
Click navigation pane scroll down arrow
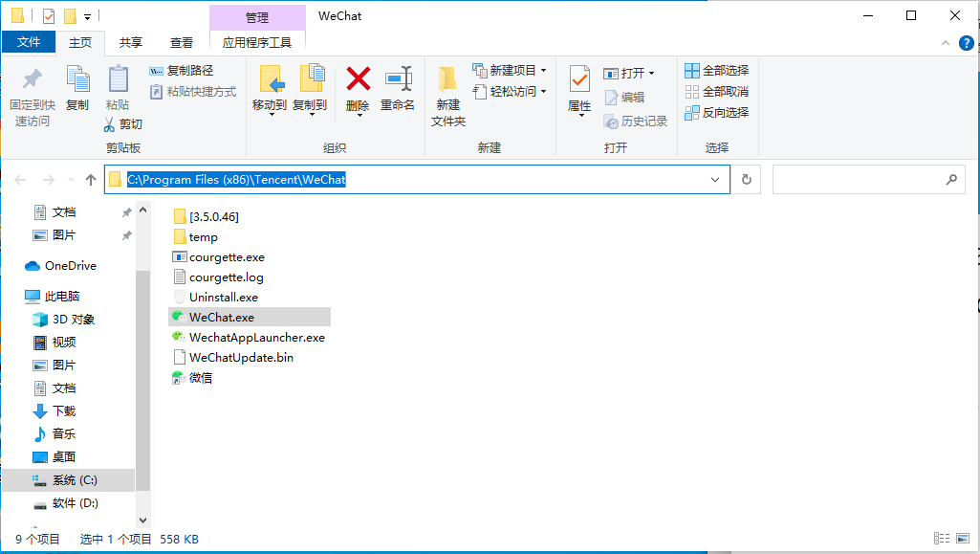click(142, 520)
